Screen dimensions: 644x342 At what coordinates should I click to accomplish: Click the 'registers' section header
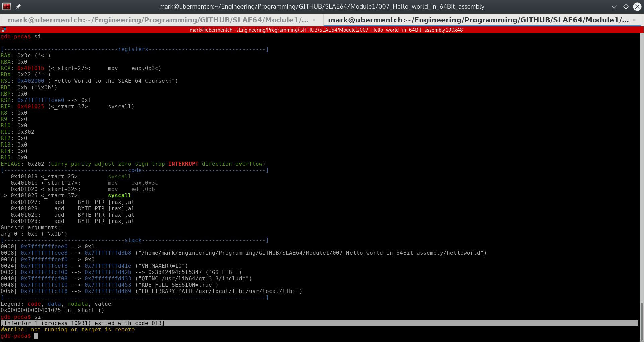[x=133, y=49]
